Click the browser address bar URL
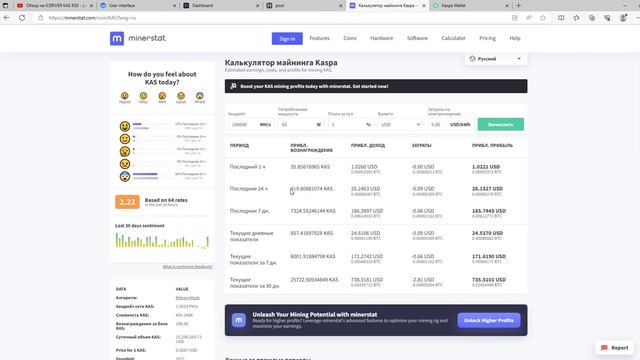This screenshot has width=640, height=360. tap(93, 18)
